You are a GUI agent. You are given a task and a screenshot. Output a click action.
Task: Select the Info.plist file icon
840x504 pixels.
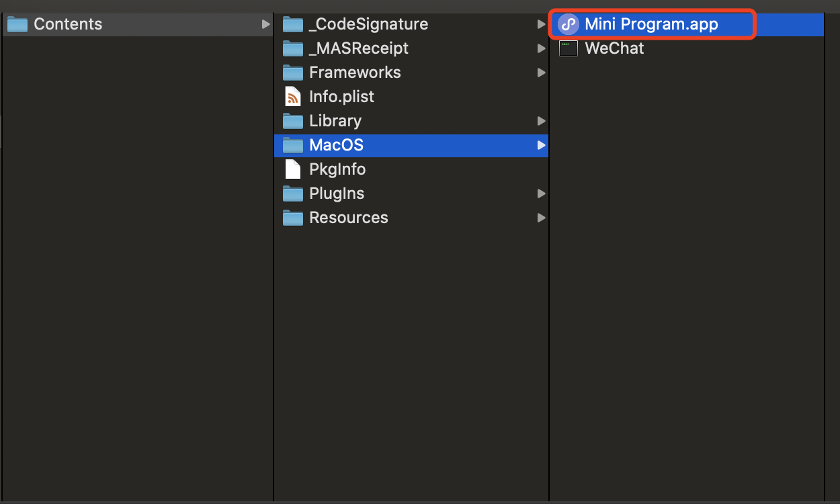coord(293,97)
